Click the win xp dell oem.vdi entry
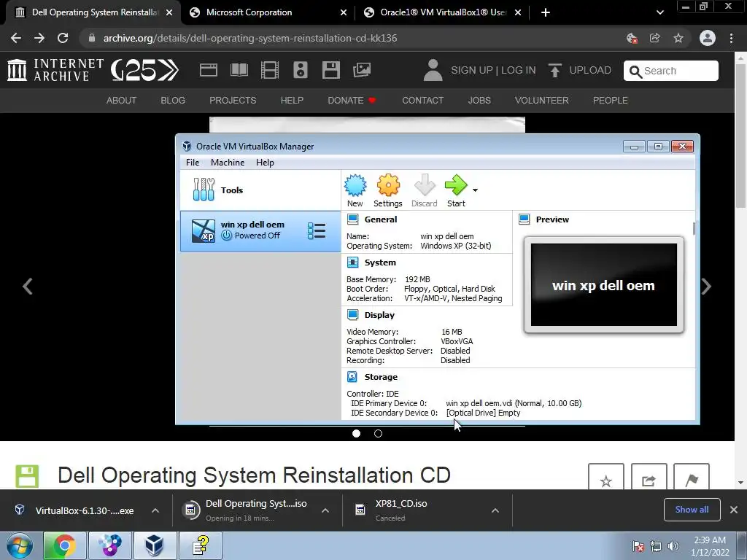The height and width of the screenshot is (560, 747). point(514,403)
